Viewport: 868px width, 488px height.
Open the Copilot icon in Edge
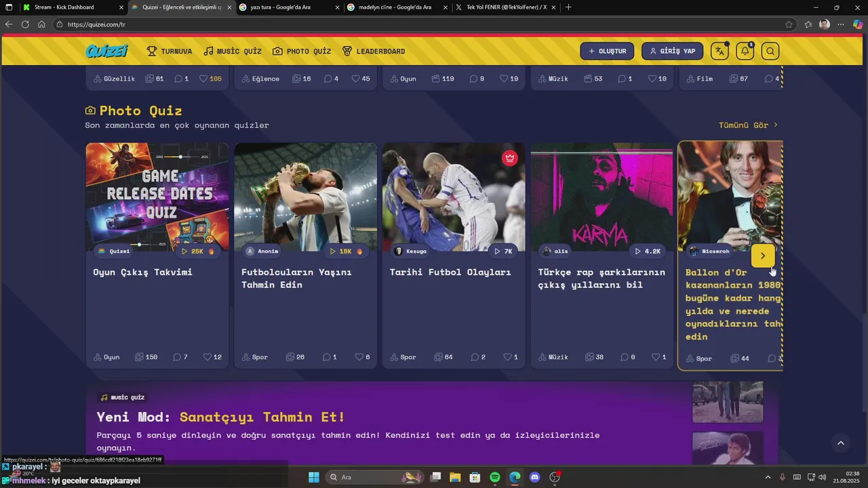click(858, 24)
